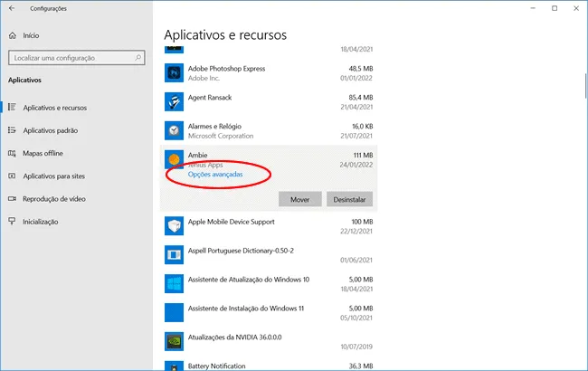Select Alarmes e Relógio entry name
The image size is (588, 371).
click(x=214, y=127)
